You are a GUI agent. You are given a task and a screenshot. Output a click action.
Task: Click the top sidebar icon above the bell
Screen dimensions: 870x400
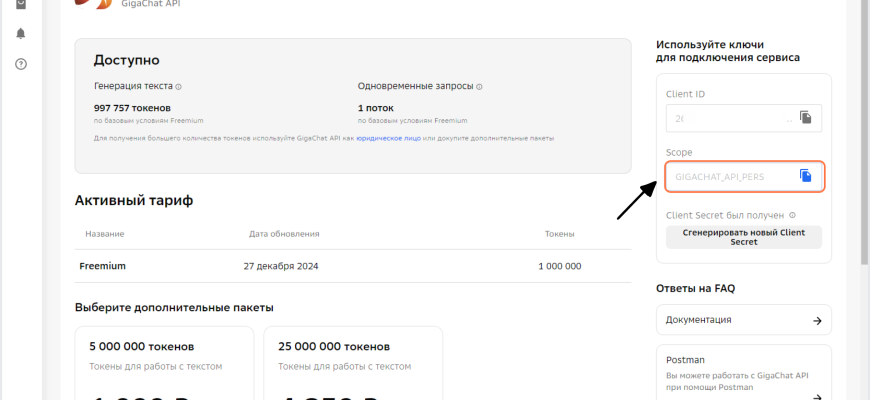(21, 4)
